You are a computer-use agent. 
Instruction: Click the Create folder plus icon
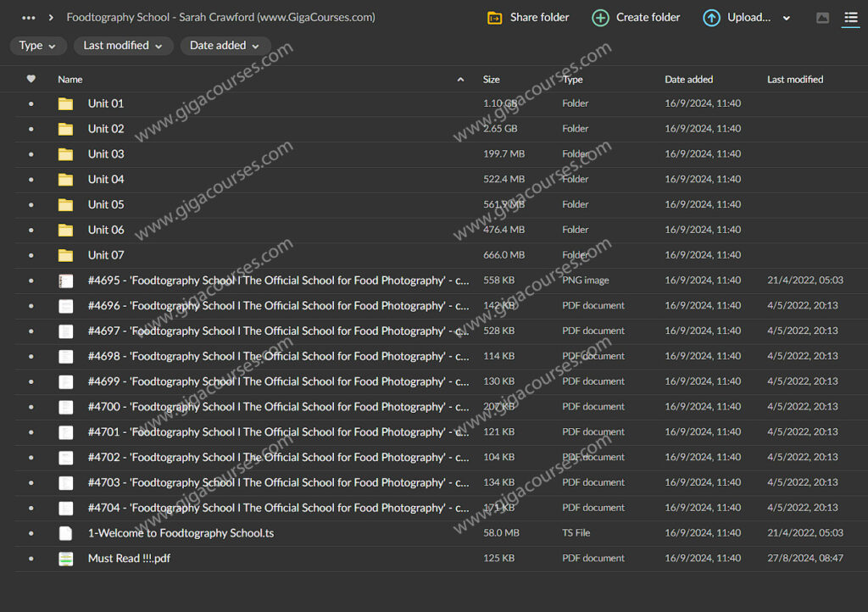(600, 18)
